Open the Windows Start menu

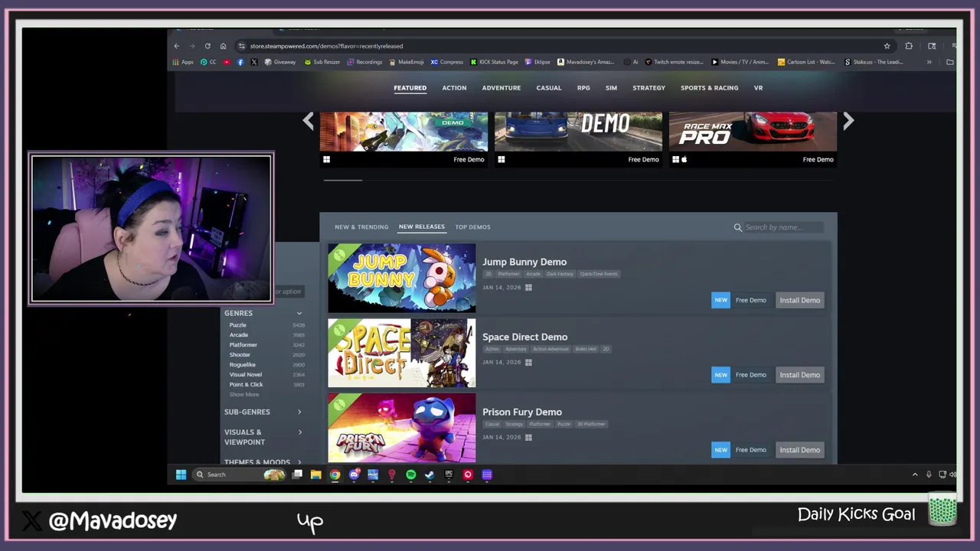click(x=181, y=474)
